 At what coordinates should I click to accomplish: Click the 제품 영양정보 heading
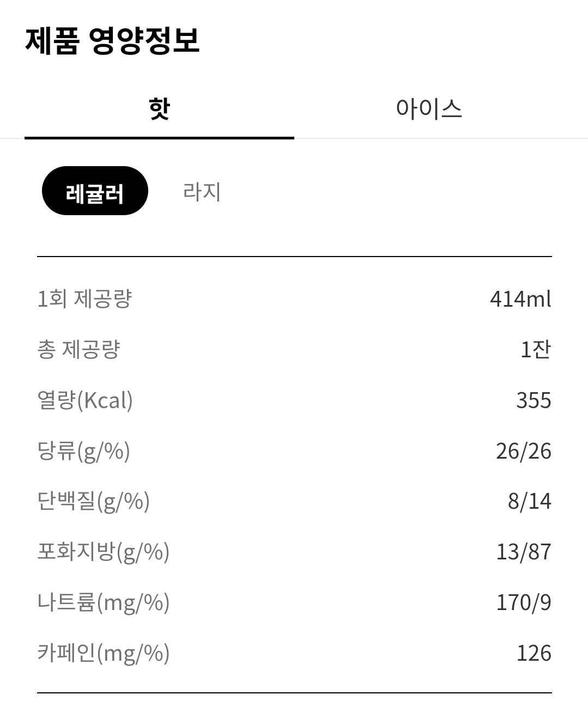click(112, 40)
